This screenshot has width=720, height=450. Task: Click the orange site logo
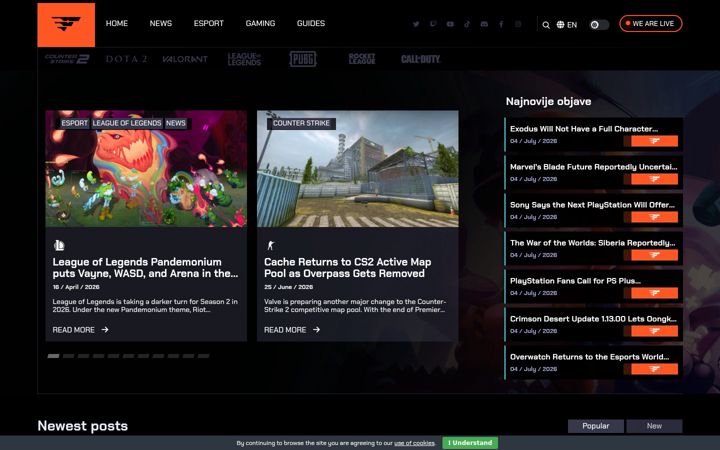point(66,25)
